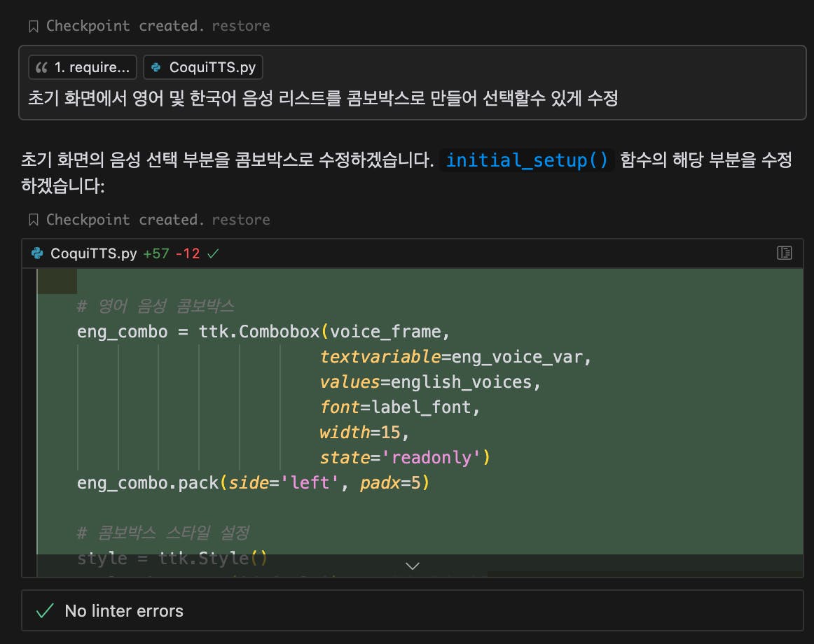Click the green check icon beside No linter errors
814x644 pixels.
45,611
